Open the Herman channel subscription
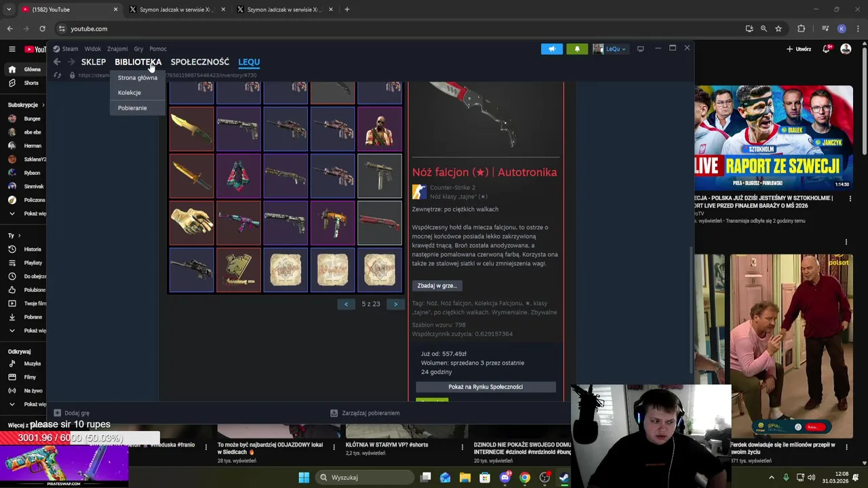 click(x=24, y=146)
